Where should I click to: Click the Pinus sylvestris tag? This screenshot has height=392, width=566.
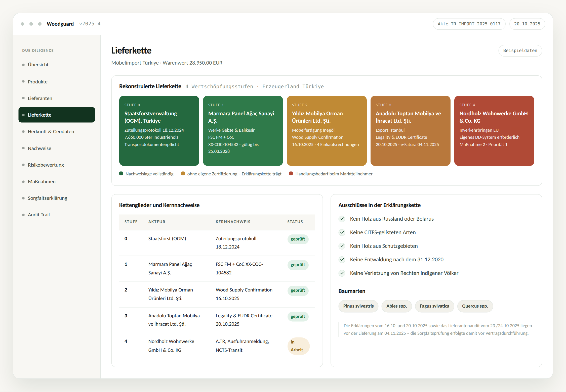pos(358,306)
